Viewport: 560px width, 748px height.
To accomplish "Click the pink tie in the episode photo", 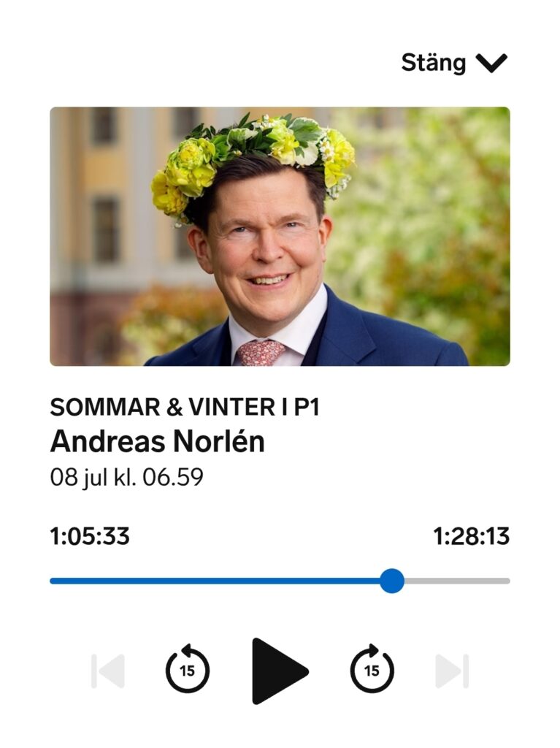I will point(261,353).
